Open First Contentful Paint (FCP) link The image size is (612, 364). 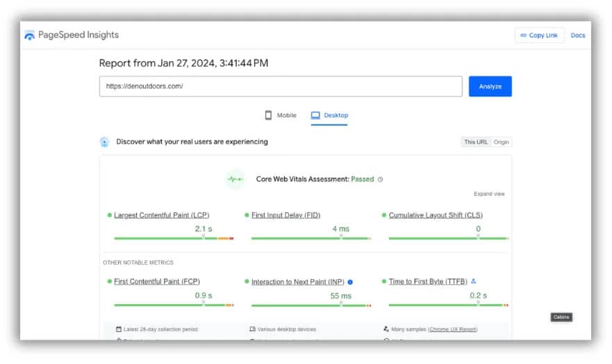tap(157, 281)
